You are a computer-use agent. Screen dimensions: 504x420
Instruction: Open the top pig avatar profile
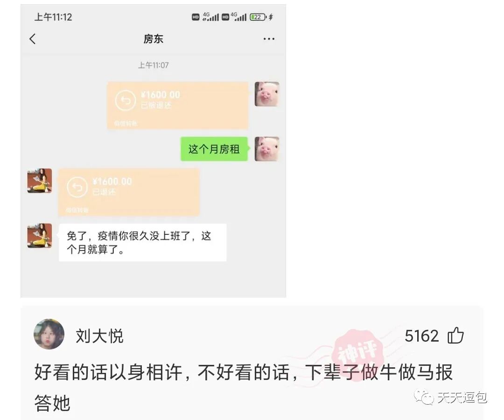pyautogui.click(x=267, y=94)
